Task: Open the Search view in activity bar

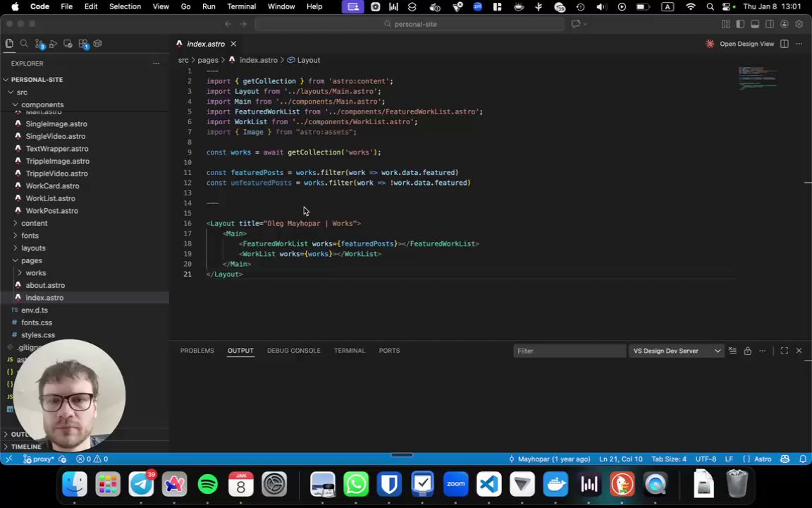Action: coord(24,44)
